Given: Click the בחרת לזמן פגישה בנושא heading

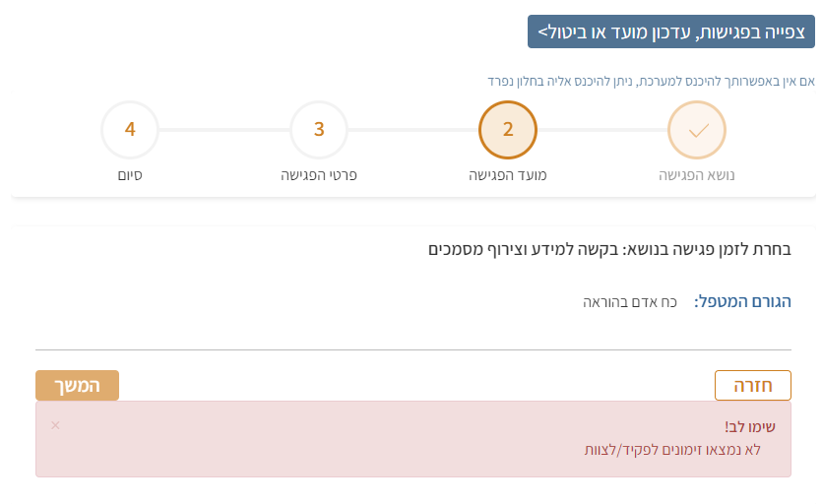Looking at the screenshot, I should (609, 249).
